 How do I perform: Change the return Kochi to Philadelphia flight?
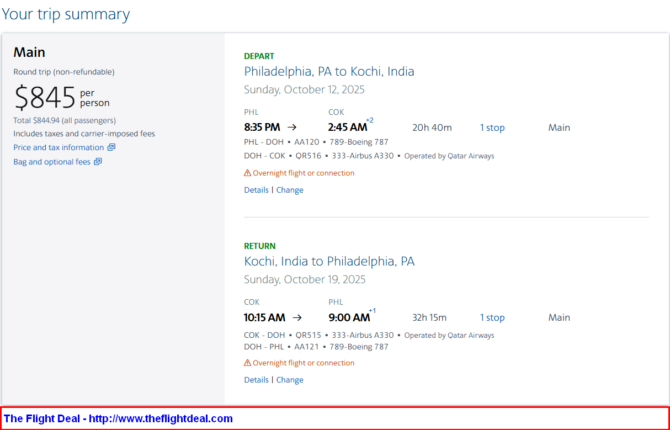coord(290,380)
